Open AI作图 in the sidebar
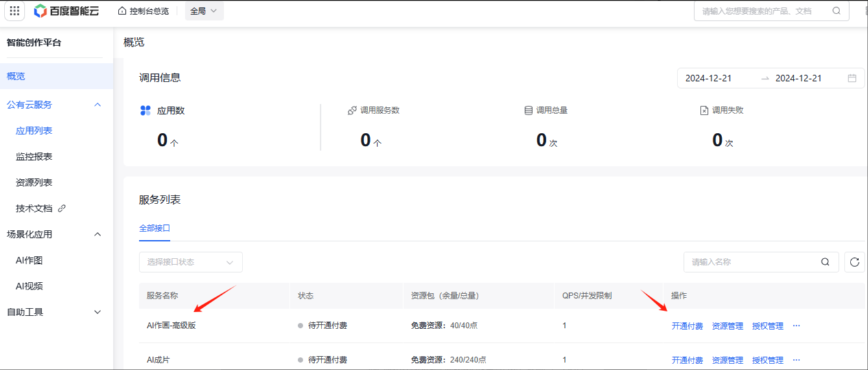868x370 pixels. pyautogui.click(x=29, y=260)
